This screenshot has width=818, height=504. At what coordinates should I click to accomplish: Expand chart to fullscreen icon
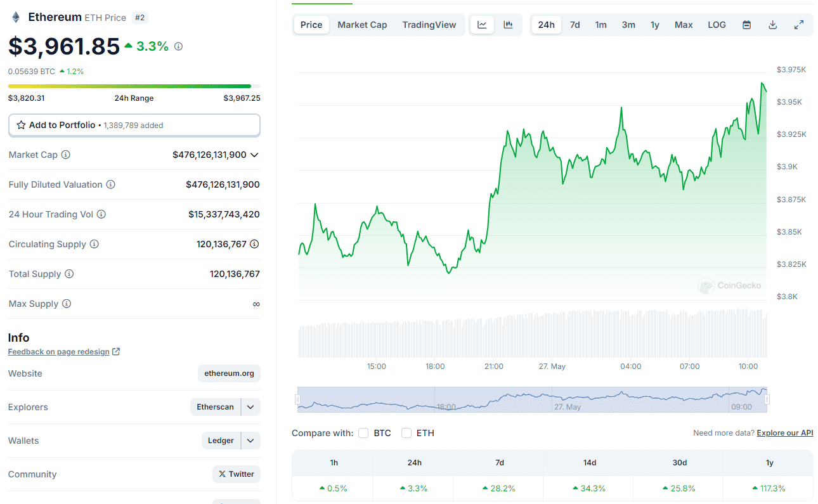(799, 25)
